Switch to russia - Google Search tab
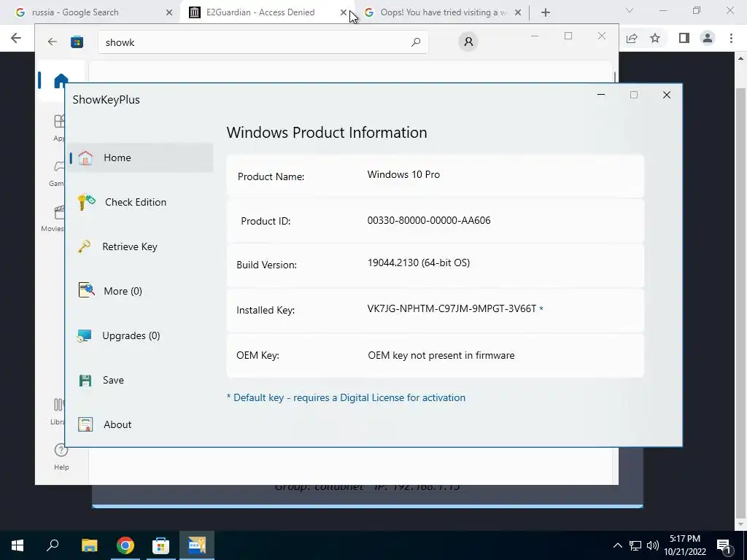The height and width of the screenshot is (560, 747). (x=75, y=12)
